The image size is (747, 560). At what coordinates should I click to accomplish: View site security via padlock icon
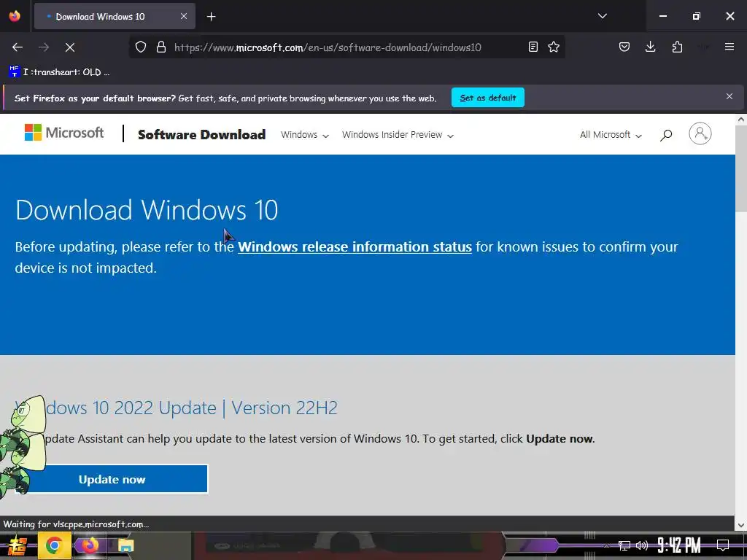pyautogui.click(x=161, y=47)
